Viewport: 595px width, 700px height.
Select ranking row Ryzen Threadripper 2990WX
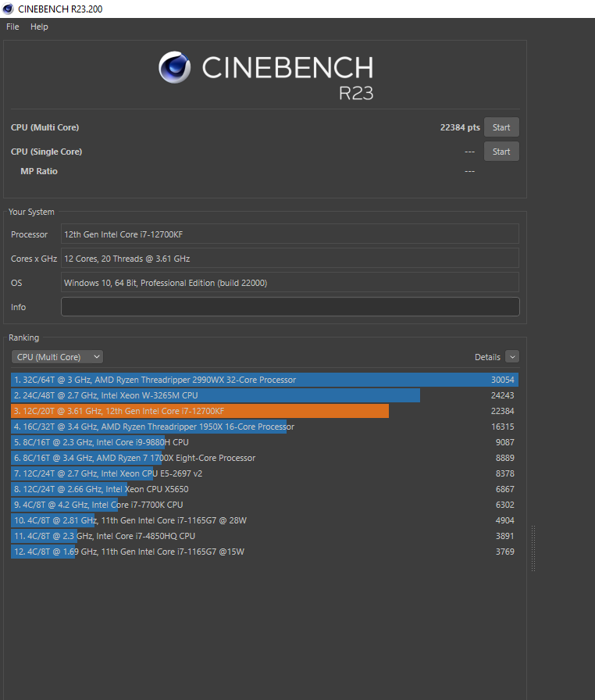coord(265,380)
